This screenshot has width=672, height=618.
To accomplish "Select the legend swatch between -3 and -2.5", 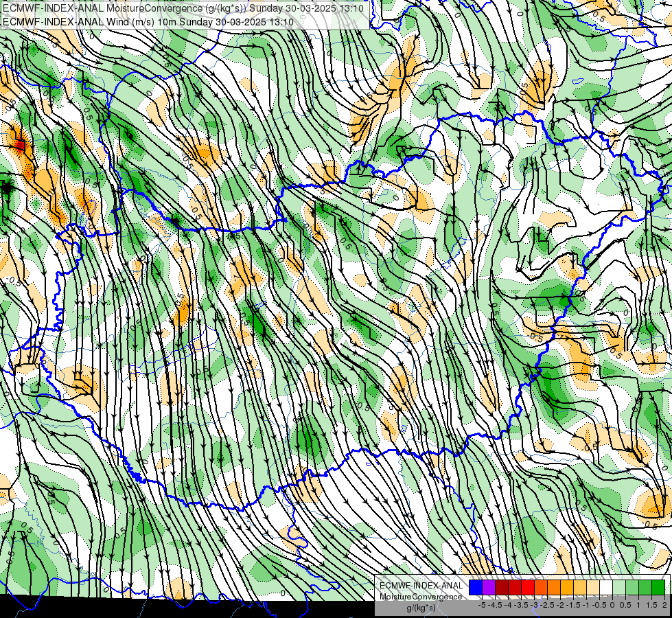I will [x=541, y=588].
